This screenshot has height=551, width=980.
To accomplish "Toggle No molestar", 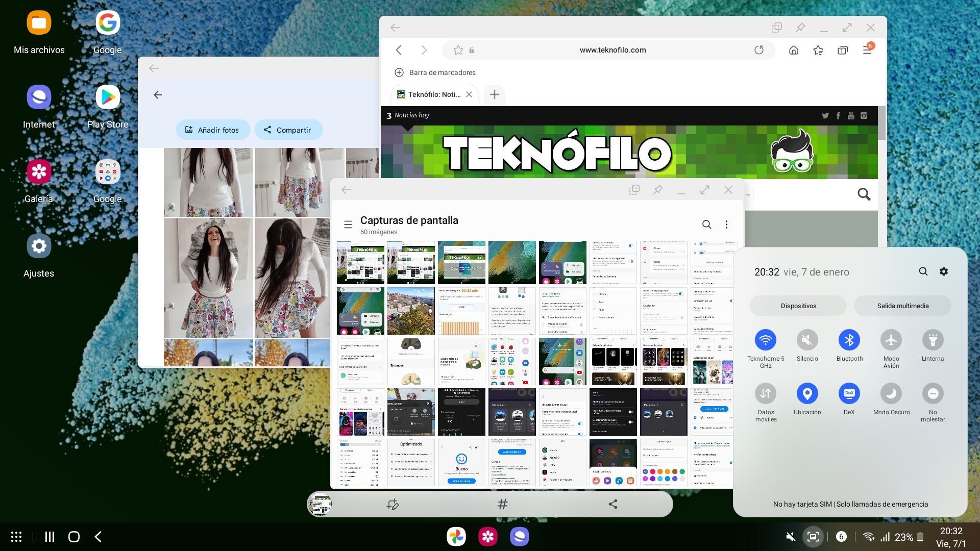I will point(933,393).
